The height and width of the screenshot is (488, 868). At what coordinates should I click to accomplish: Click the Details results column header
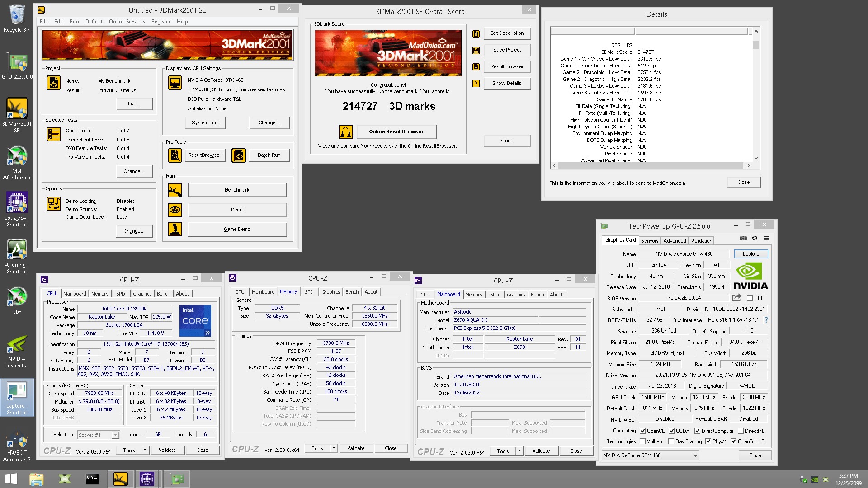(691, 31)
